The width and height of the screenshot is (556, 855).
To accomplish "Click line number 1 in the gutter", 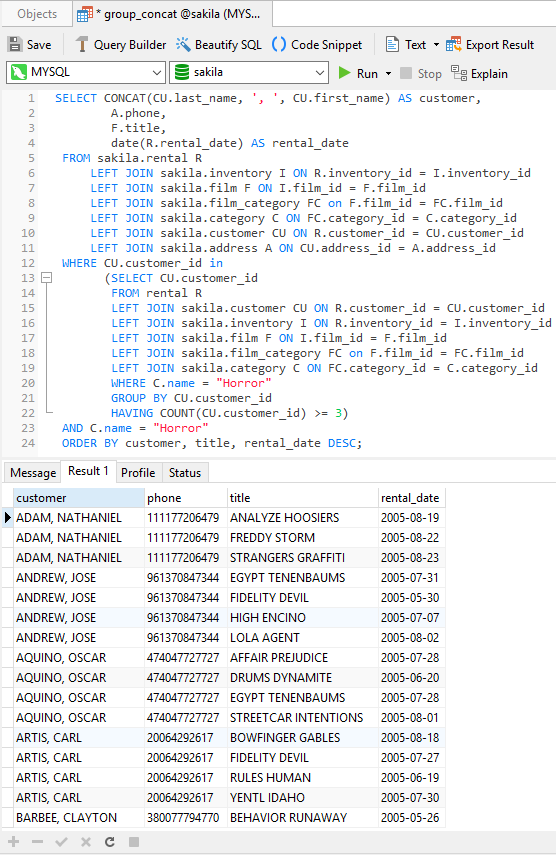I will click(x=31, y=98).
